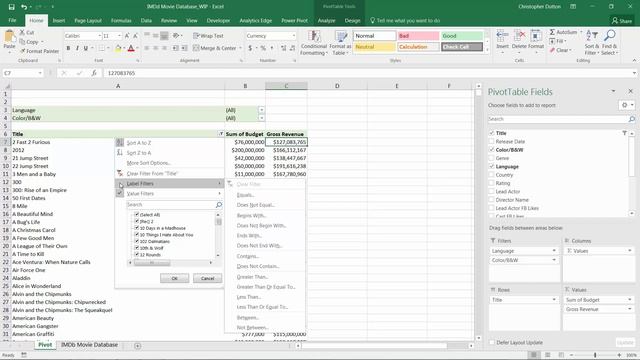Switch to the Analyze ribbon tab
The width and height of the screenshot is (640, 360).
pyautogui.click(x=326, y=20)
